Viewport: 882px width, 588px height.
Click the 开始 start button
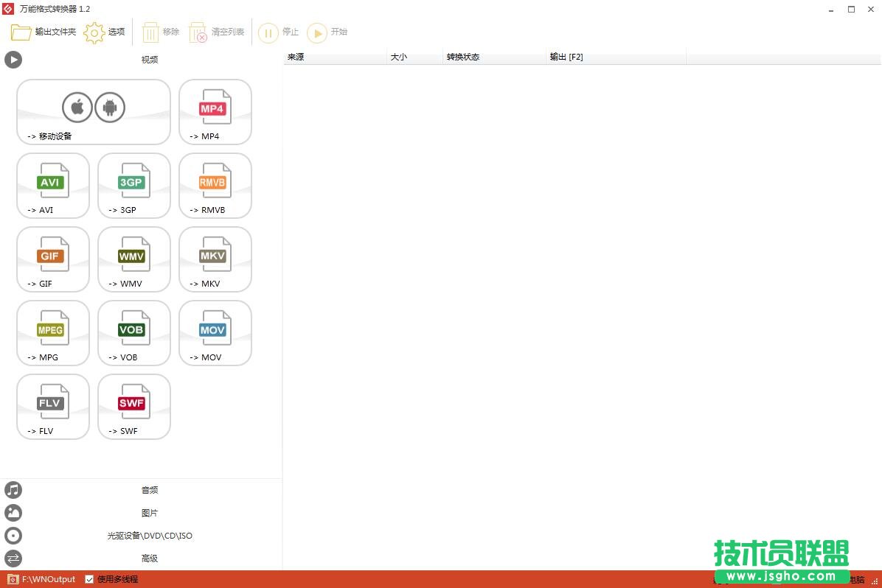(327, 32)
